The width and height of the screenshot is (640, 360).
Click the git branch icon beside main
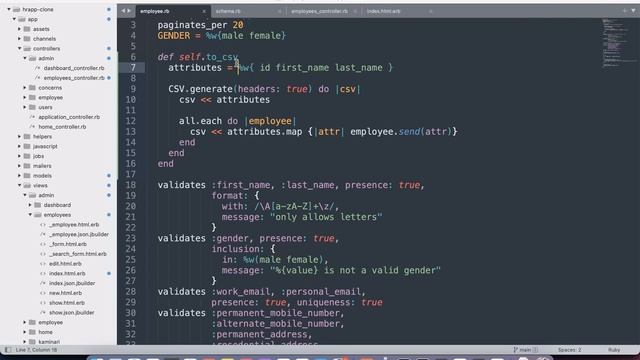point(516,350)
